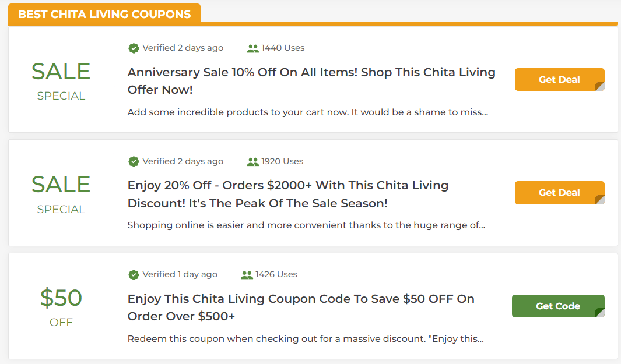
Task: Open the Enjoy 20% Off coupon title link
Action: point(288,193)
